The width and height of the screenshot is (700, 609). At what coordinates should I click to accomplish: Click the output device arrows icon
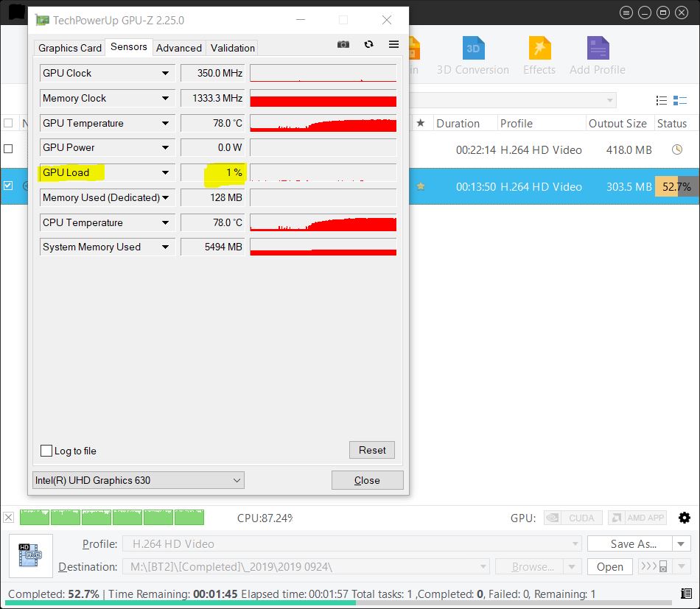click(654, 566)
